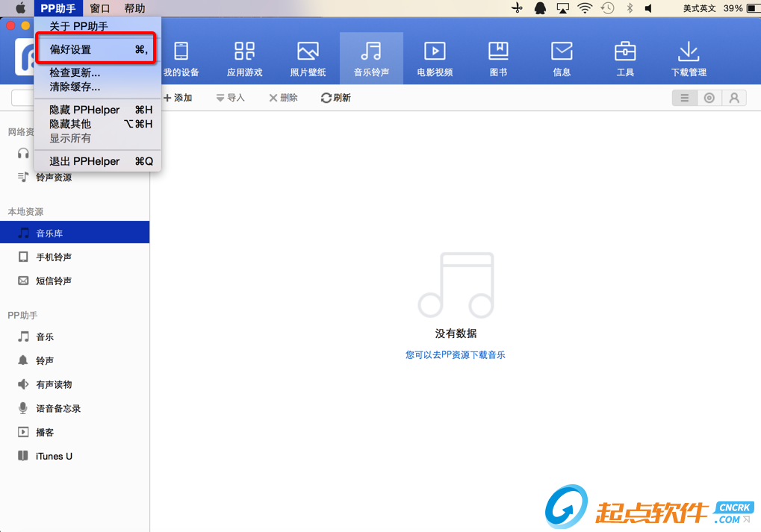Click the 刷新 refresh button
Screen dimensions: 761x532
pyautogui.click(x=336, y=98)
